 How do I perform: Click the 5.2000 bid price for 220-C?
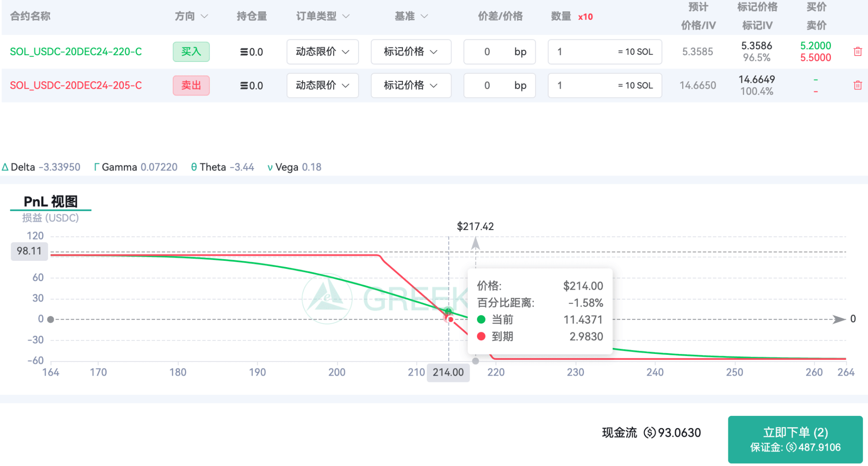(x=816, y=46)
